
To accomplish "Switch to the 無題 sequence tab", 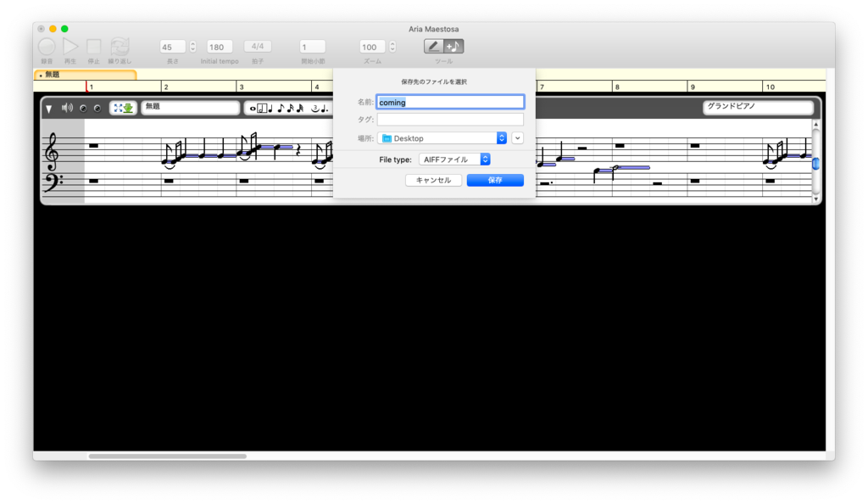I will pyautogui.click(x=86, y=74).
